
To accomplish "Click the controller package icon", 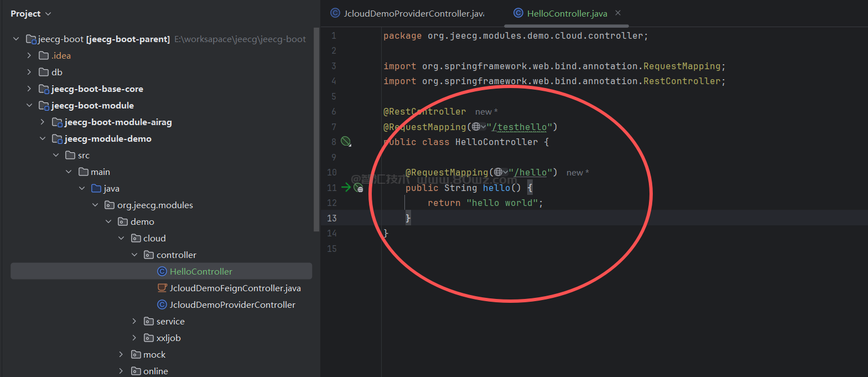I will tap(149, 255).
